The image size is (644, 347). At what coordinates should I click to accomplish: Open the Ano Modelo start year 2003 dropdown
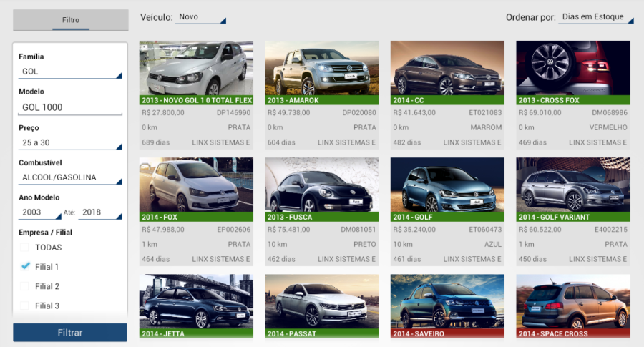40,212
